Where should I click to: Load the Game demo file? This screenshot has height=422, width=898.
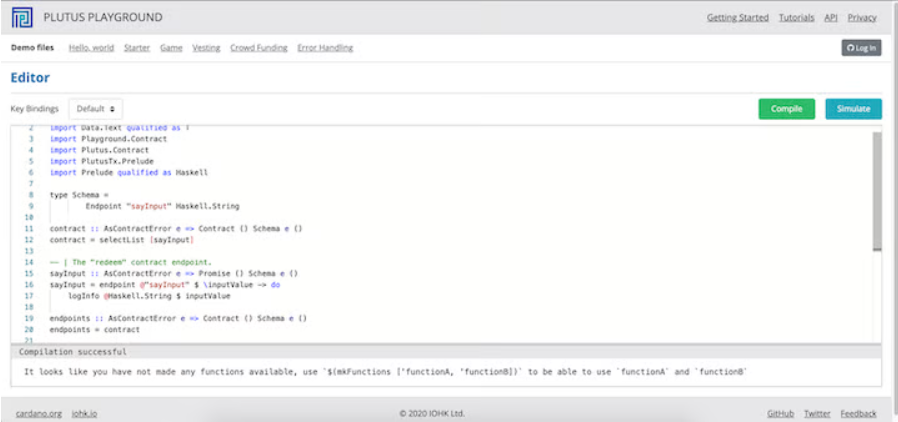click(171, 48)
